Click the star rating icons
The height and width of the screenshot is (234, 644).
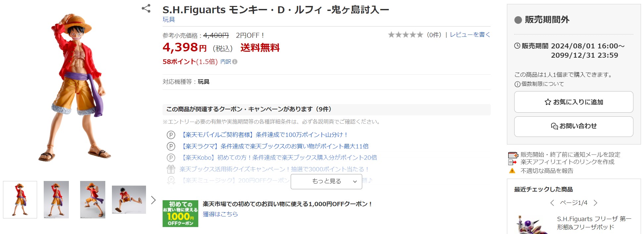pos(406,35)
